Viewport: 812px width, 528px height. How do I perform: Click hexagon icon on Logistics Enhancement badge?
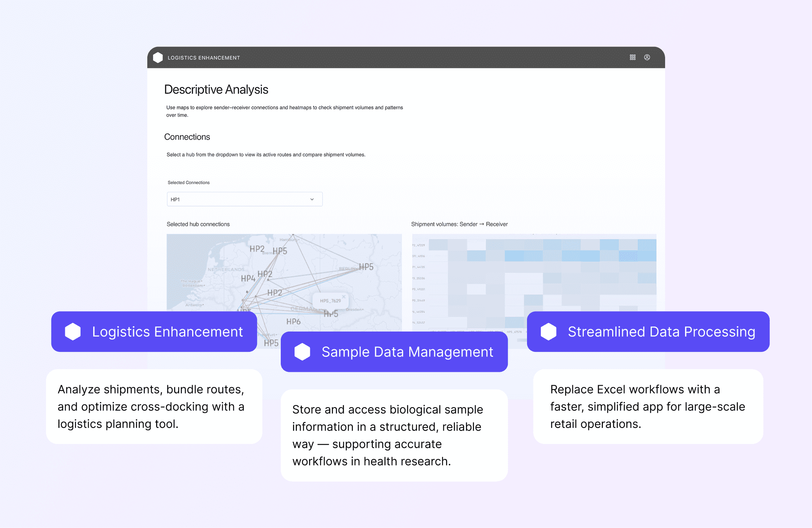[x=73, y=332]
